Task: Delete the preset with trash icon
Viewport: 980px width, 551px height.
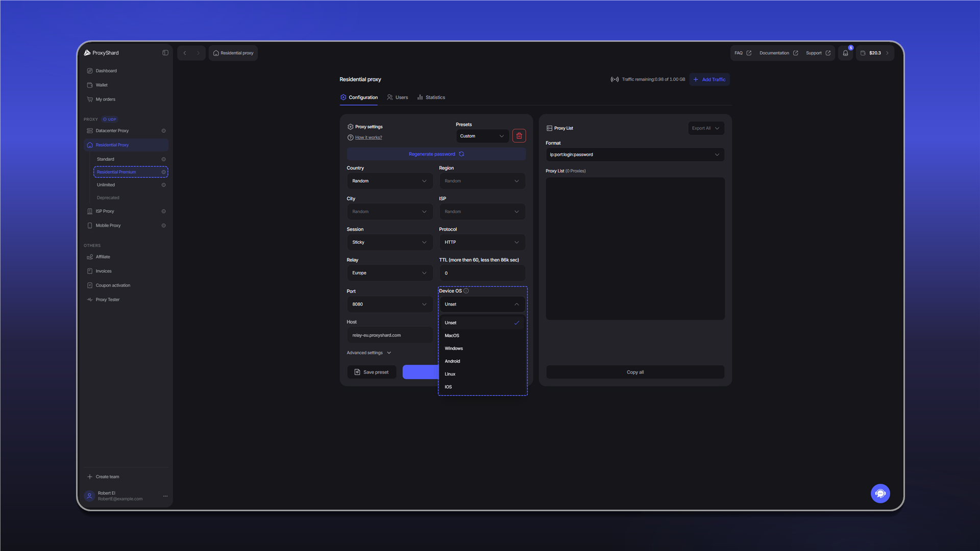Action: pyautogui.click(x=519, y=136)
